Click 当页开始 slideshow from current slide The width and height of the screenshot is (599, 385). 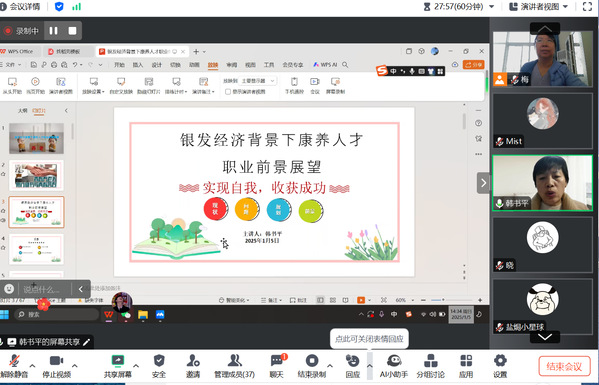[35, 85]
